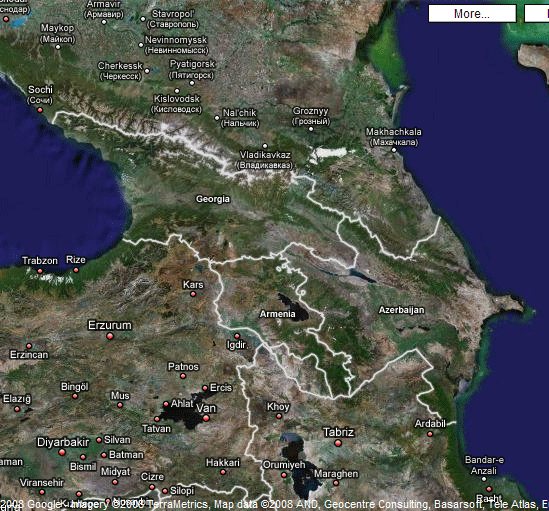Image resolution: width=549 pixels, height=511 pixels.
Task: Select the Diyarbakir city marker
Action: point(62,452)
